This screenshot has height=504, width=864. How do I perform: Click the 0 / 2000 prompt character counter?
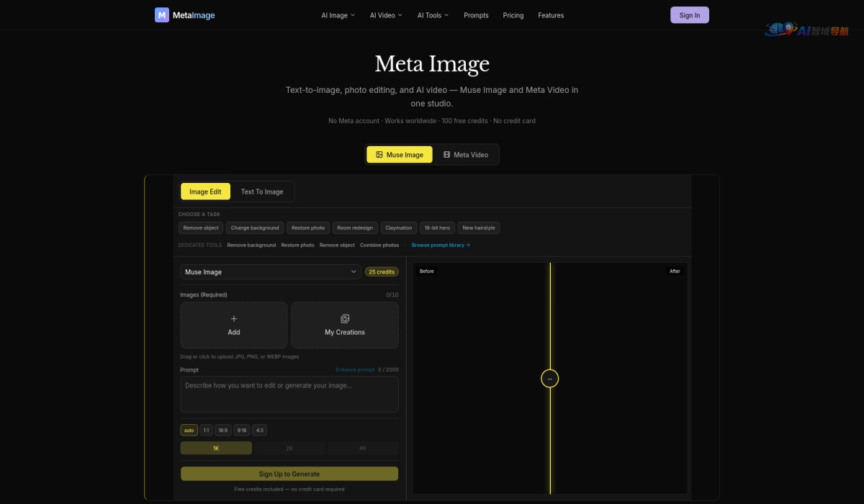click(388, 370)
